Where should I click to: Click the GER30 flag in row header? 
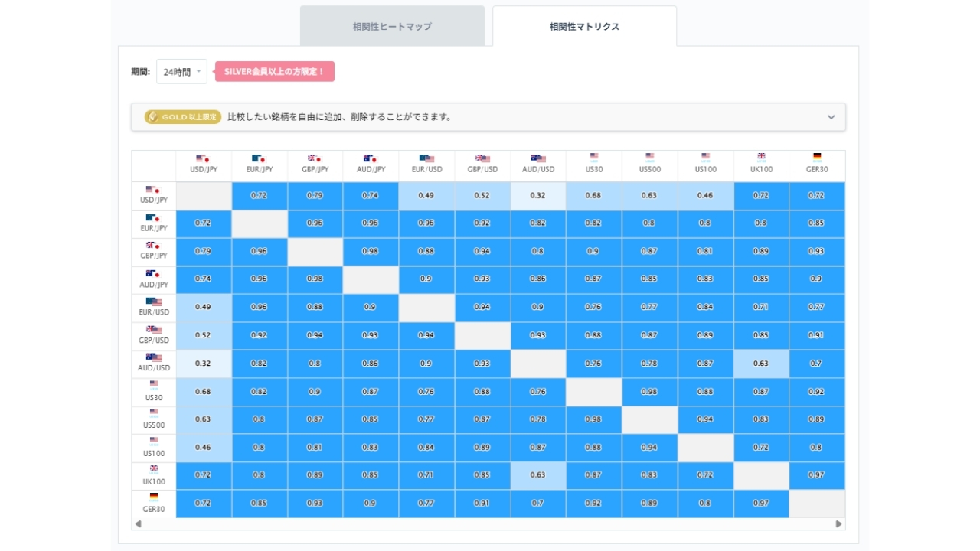(x=154, y=497)
